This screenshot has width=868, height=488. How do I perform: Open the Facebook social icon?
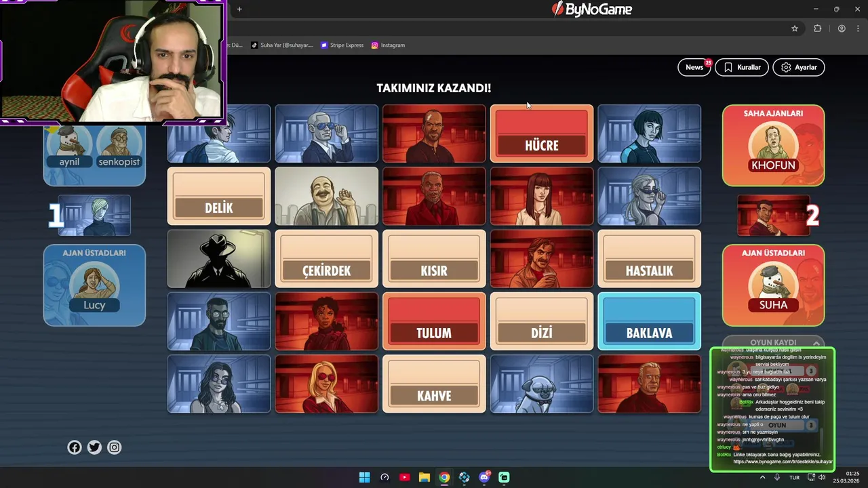tap(75, 447)
